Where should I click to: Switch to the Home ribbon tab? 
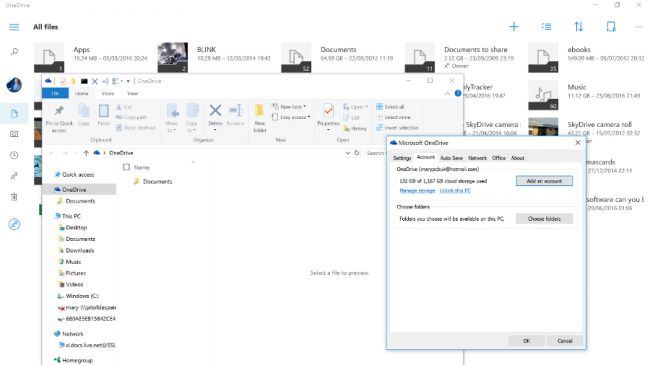82,93
